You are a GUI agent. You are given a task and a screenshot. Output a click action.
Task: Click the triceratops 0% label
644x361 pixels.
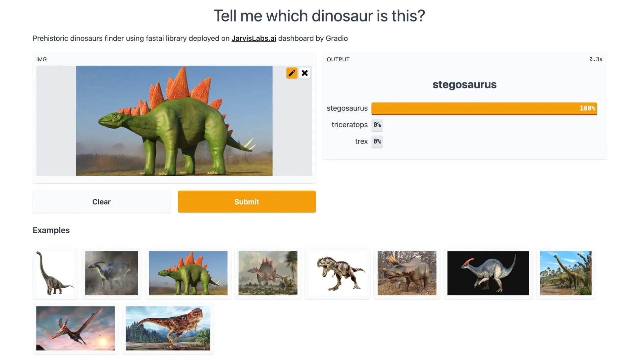click(x=377, y=125)
